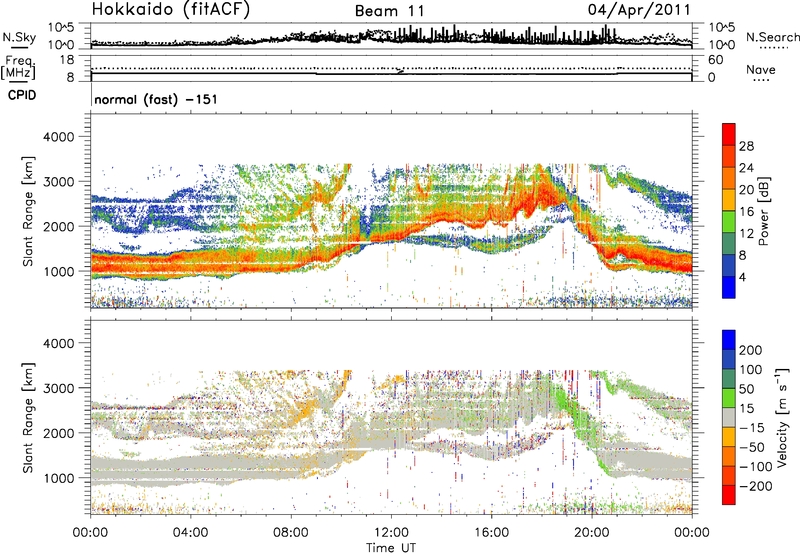
Task: Click the '4000' tick on power panel
Action: [x=59, y=137]
